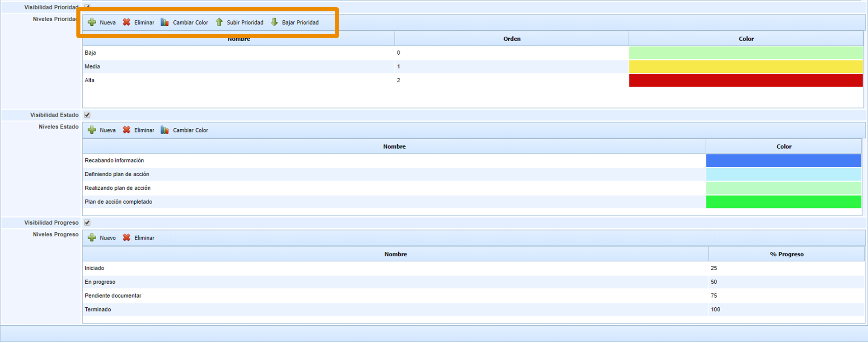The width and height of the screenshot is (868, 343).
Task: Click Eliminar icon in Niveles Estado toolbar
Action: click(127, 130)
